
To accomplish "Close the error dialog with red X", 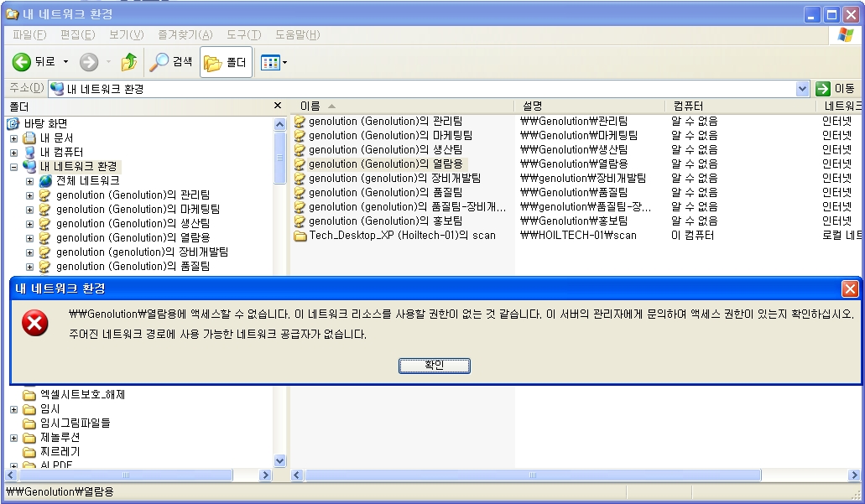I will 850,288.
